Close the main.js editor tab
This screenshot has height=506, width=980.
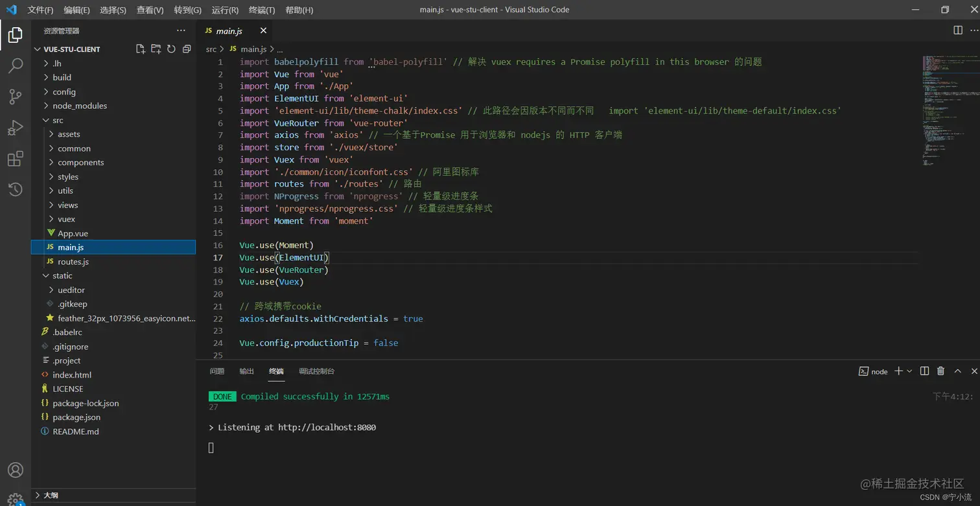tap(263, 30)
